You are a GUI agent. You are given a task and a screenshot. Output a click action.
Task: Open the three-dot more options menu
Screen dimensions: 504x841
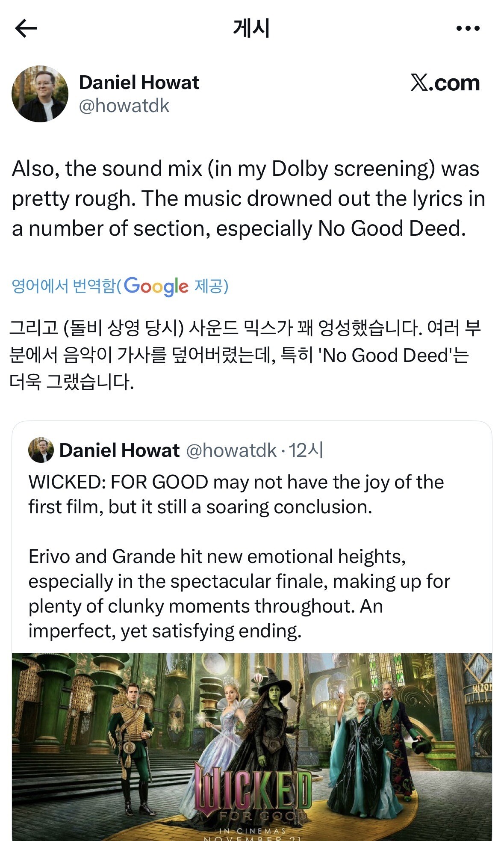coord(468,29)
